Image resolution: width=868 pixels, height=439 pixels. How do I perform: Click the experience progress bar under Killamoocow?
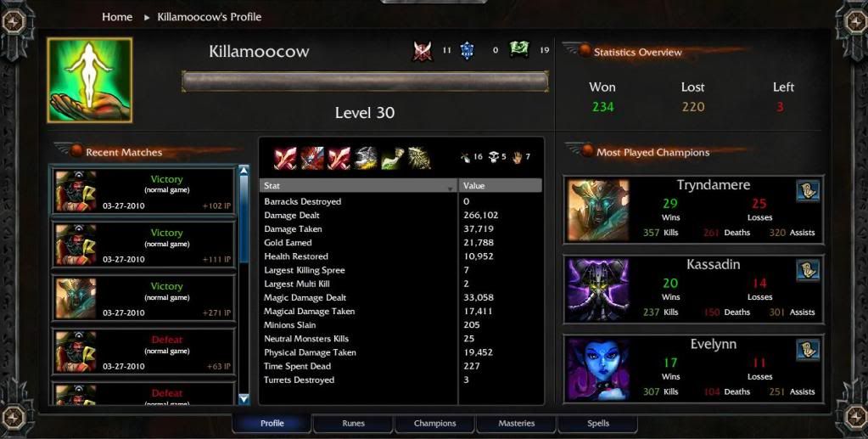tap(366, 82)
